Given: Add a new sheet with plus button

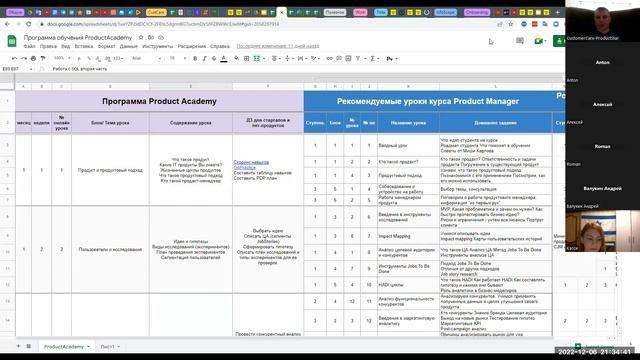Looking at the screenshot, I should [18, 346].
